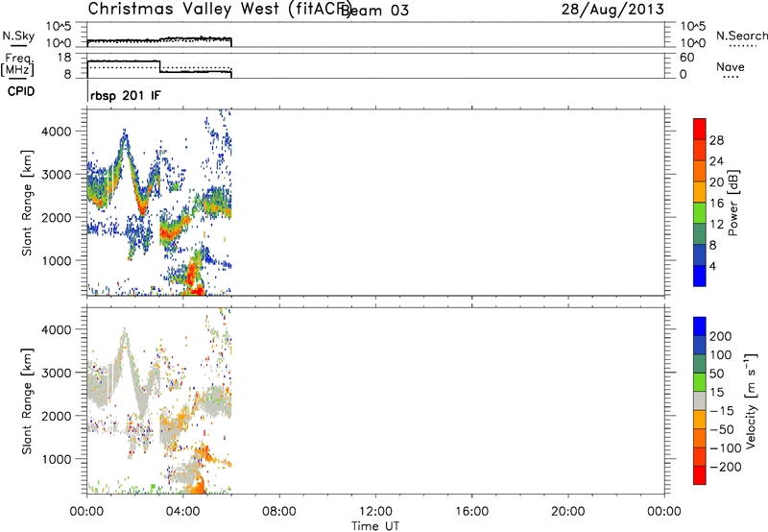Click the 28 dB colorbar tick label
The height and width of the screenshot is (532, 768).
(x=716, y=140)
